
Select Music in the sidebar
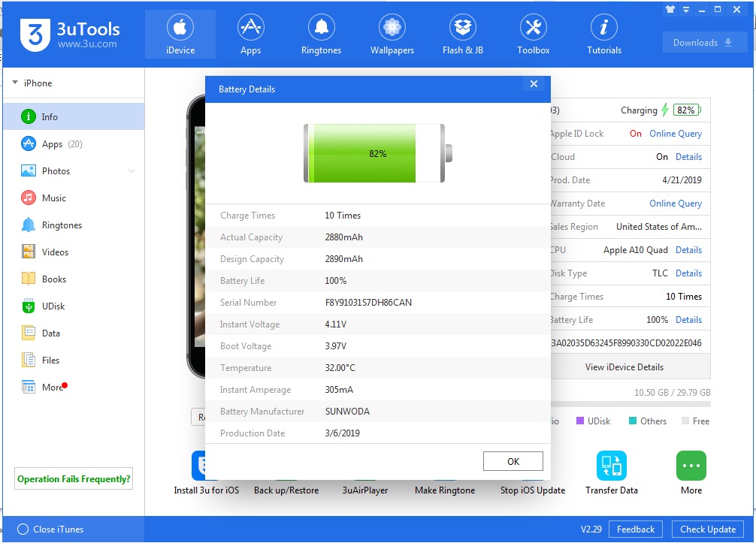tap(53, 198)
